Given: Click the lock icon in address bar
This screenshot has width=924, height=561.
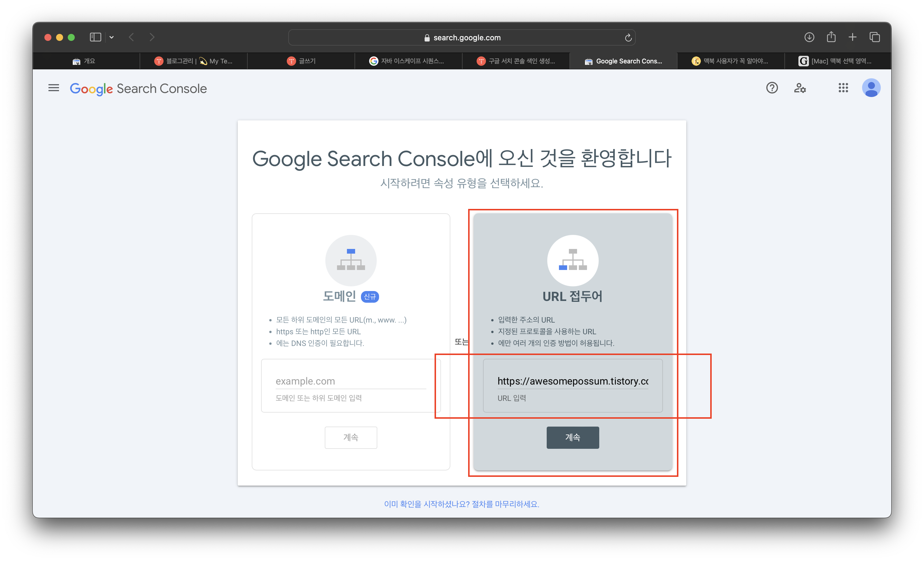Looking at the screenshot, I should 427,37.
